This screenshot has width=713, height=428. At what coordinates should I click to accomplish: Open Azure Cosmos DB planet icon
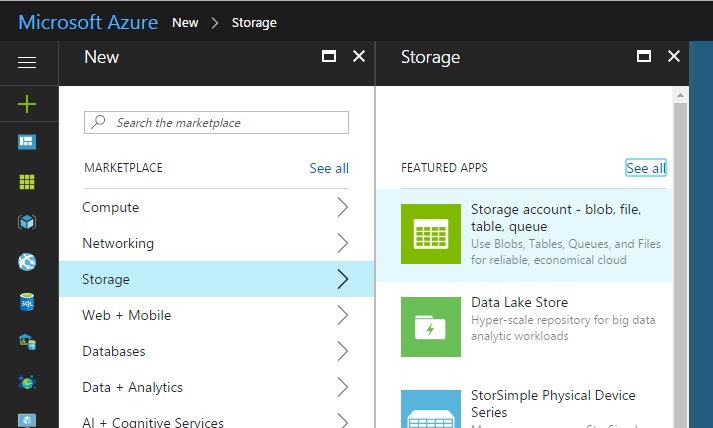pos(27,382)
